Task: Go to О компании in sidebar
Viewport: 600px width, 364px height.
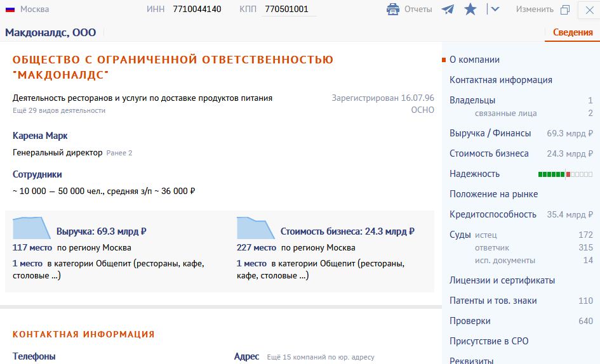Action: click(x=474, y=60)
